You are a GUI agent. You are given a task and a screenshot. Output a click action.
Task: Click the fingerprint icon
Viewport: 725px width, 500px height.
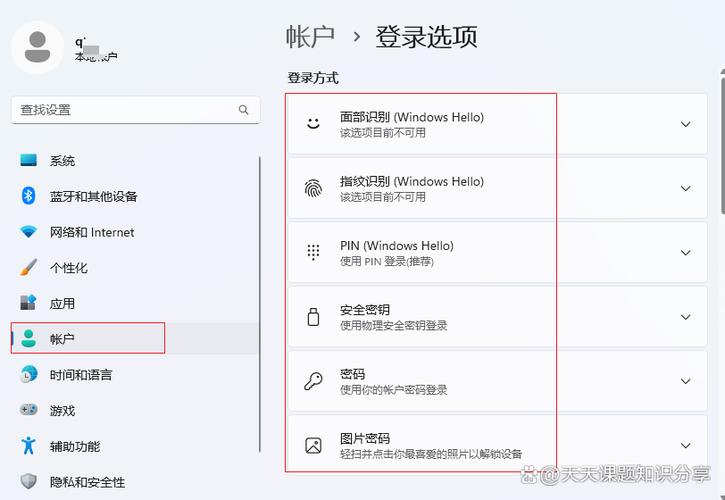click(313, 188)
